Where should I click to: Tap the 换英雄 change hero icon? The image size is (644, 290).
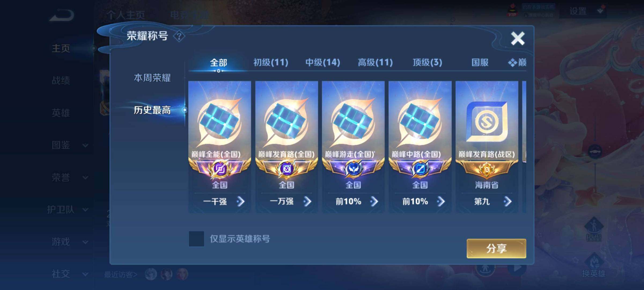(x=594, y=265)
